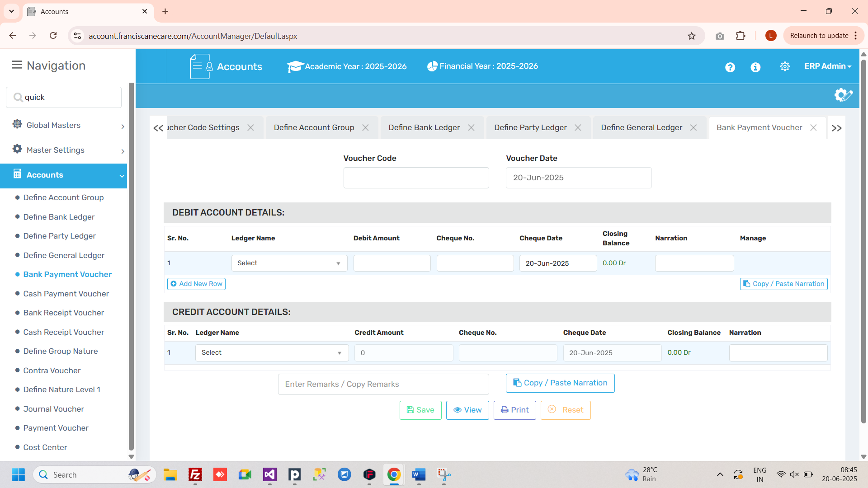Click the help question mark icon

730,67
